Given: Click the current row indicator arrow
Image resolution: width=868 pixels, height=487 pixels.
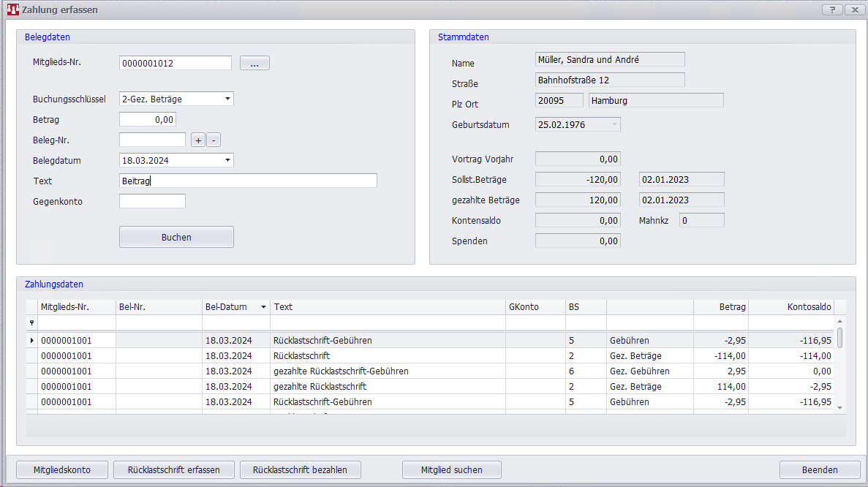Looking at the screenshot, I should pos(31,341).
